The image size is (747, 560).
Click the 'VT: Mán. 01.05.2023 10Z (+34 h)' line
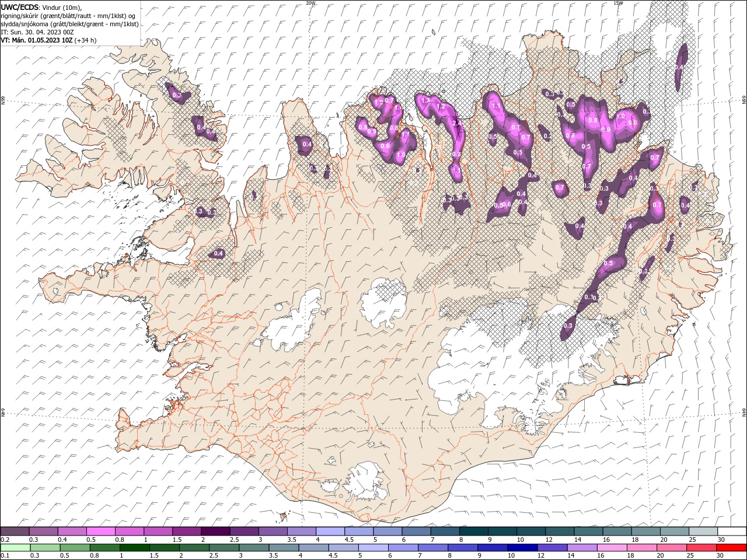click(x=48, y=40)
